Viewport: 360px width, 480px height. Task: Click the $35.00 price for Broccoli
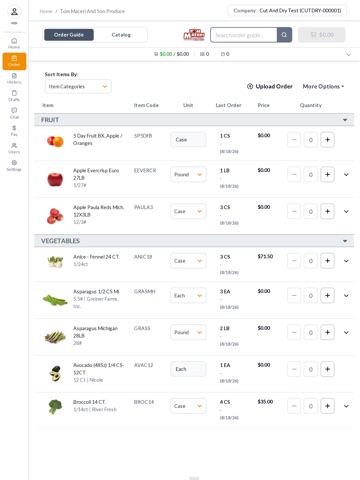tap(265, 402)
